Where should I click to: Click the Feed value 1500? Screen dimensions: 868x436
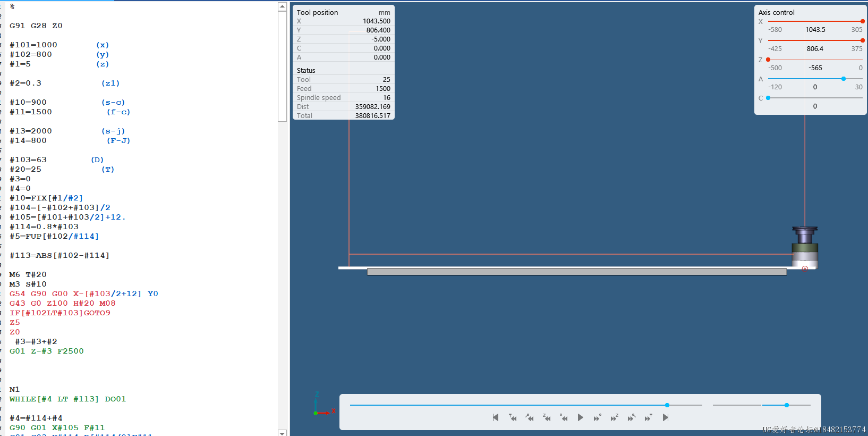[383, 89]
